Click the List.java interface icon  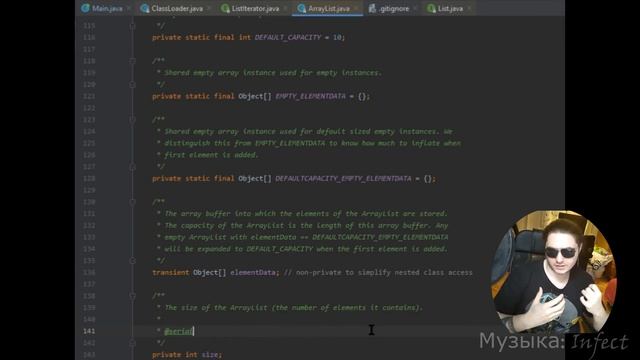point(431,8)
